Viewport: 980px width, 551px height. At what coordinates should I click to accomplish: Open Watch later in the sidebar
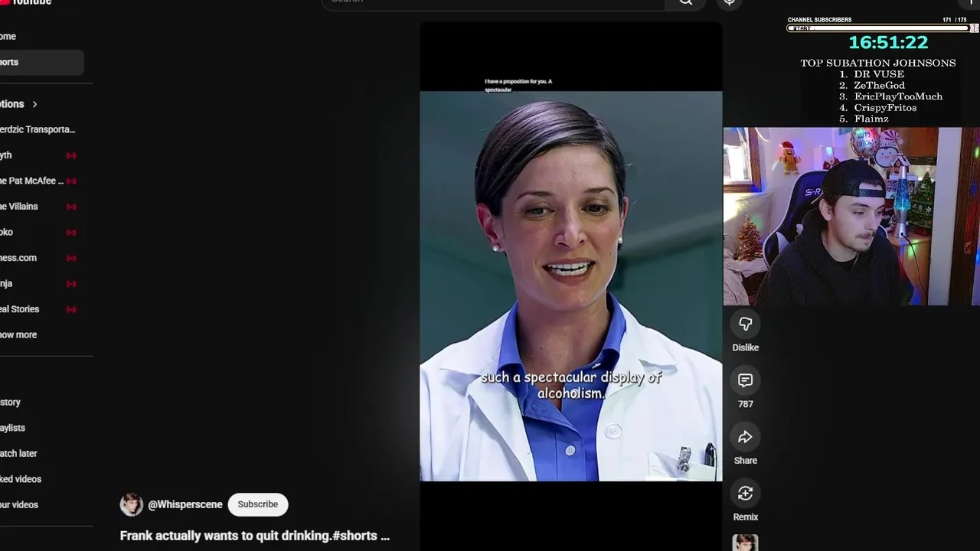click(x=42, y=453)
